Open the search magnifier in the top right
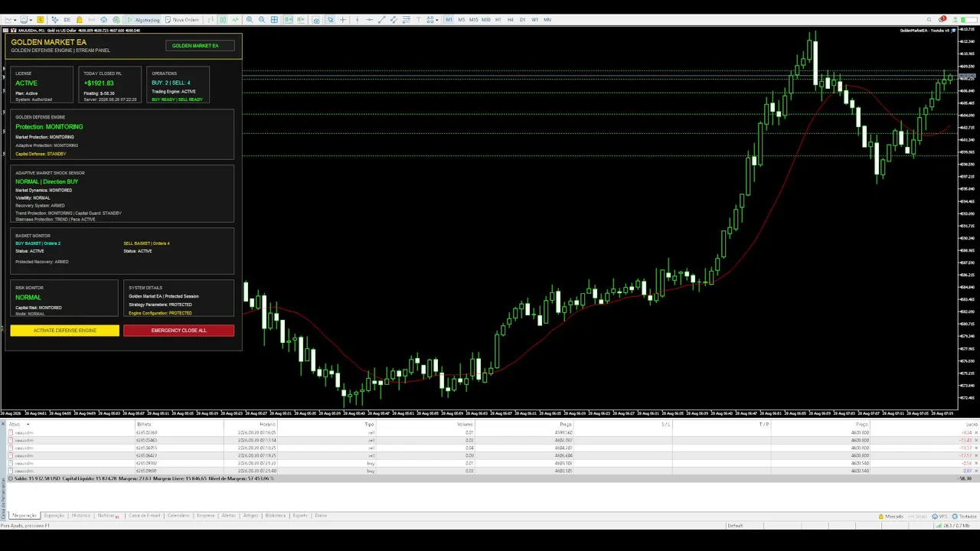This screenshot has height=551, width=980. pos(929,20)
